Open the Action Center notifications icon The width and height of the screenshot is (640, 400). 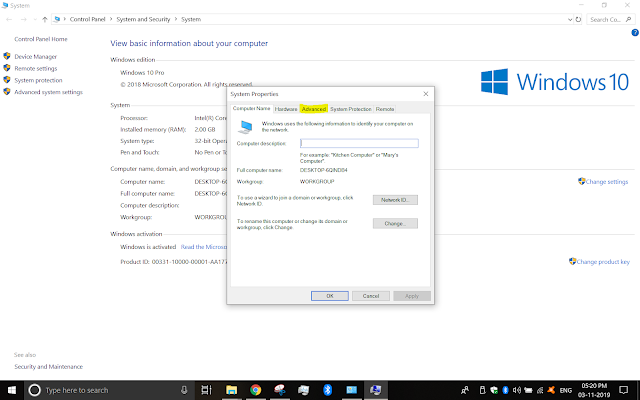tap(624, 390)
